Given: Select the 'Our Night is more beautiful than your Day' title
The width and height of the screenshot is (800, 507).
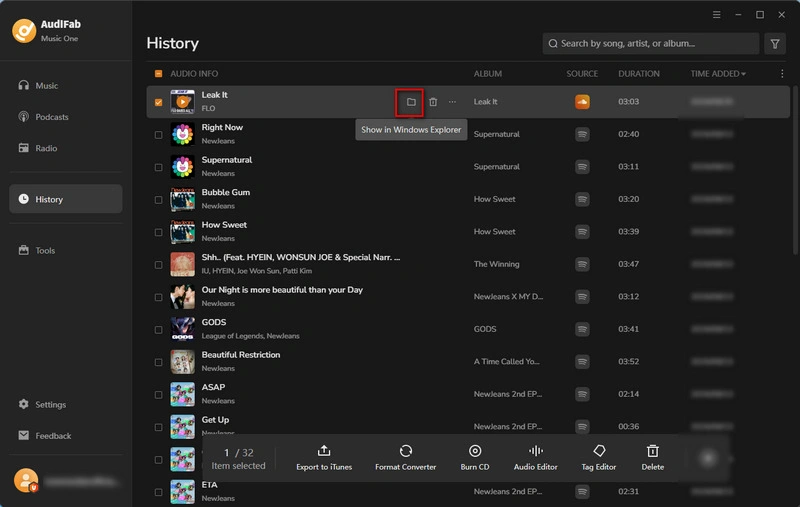Looking at the screenshot, I should pyautogui.click(x=282, y=290).
